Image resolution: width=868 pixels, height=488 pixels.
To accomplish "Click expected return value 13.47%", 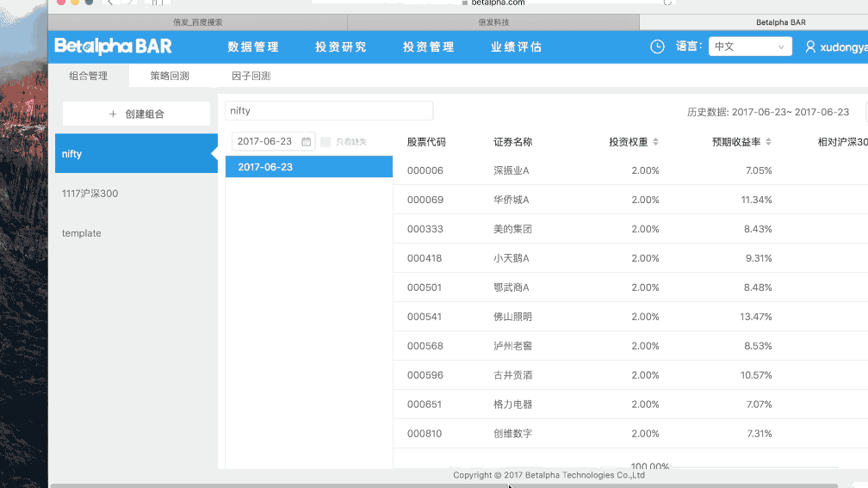I will 756,317.
